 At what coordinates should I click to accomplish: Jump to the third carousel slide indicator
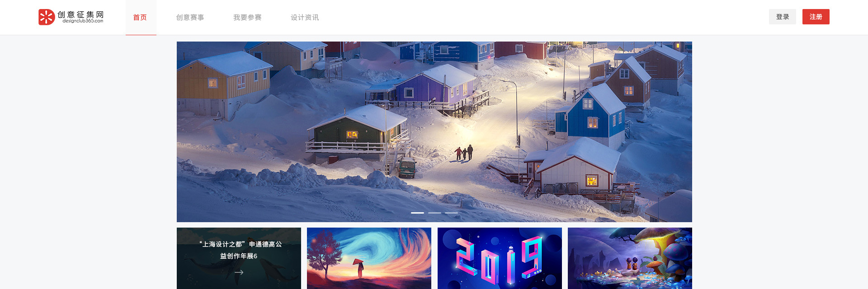click(x=451, y=213)
